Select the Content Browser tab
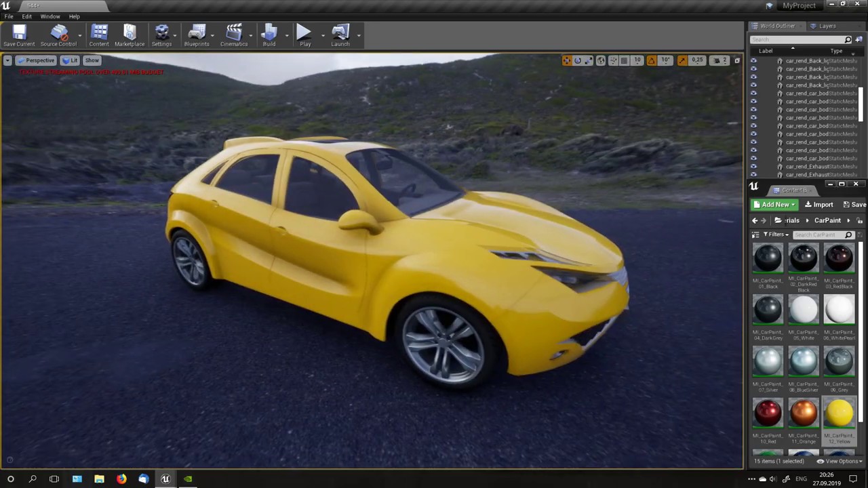Screen dimensions: 868x488 (x=795, y=190)
